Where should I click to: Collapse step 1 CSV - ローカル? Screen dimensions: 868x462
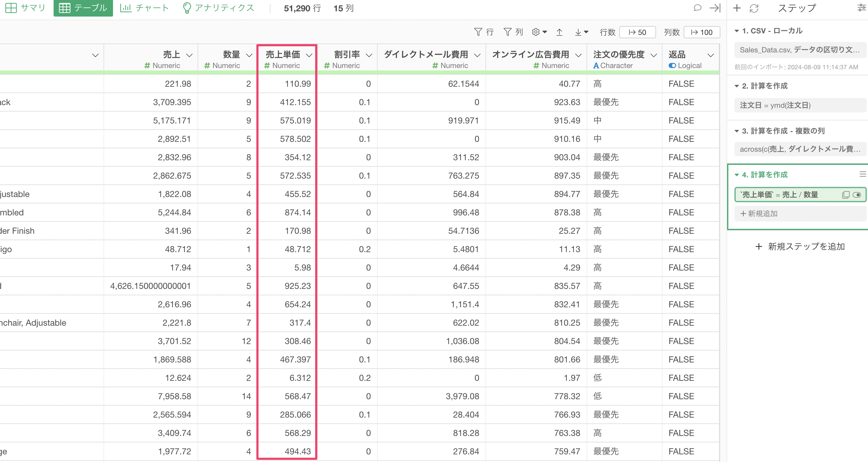tap(737, 31)
